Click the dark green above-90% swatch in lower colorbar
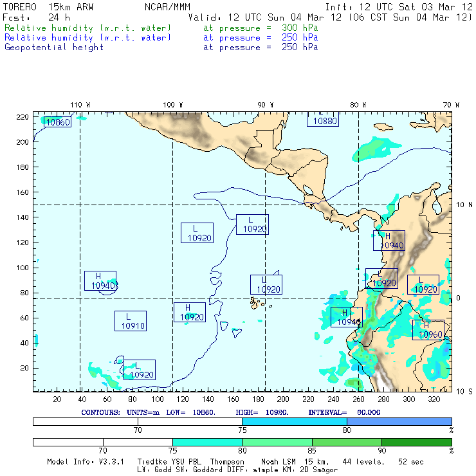This screenshot has width=476, height=476. point(417,442)
